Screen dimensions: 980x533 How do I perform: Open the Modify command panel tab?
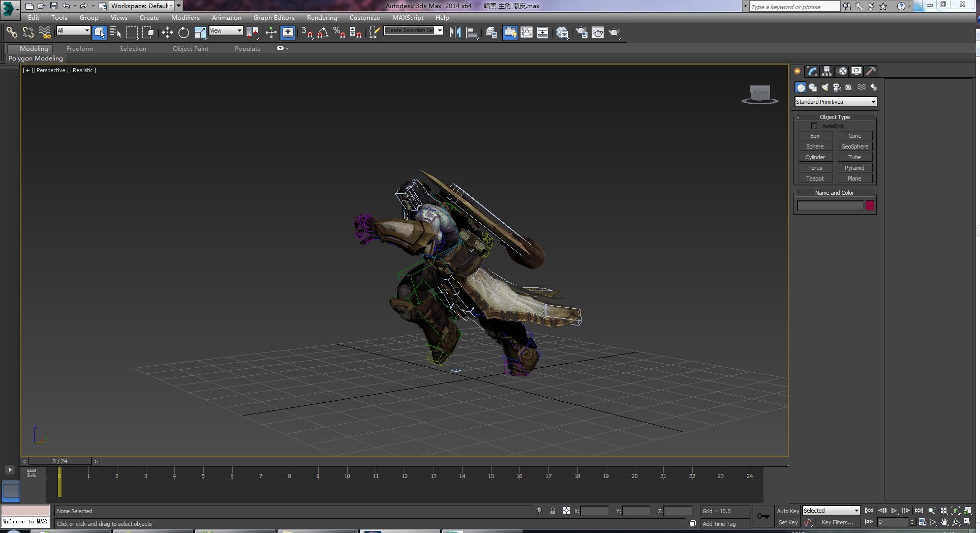pos(812,71)
